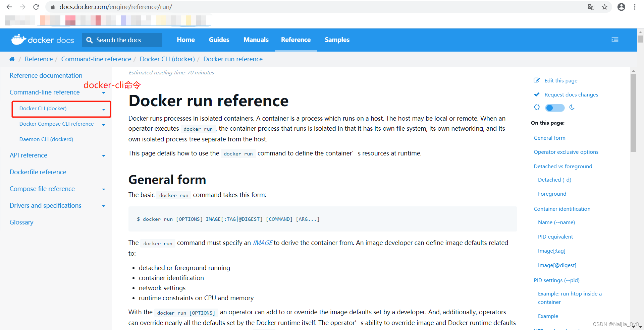This screenshot has height=330, width=644.
Task: Jump to Name (--name) subsection
Action: click(556, 222)
